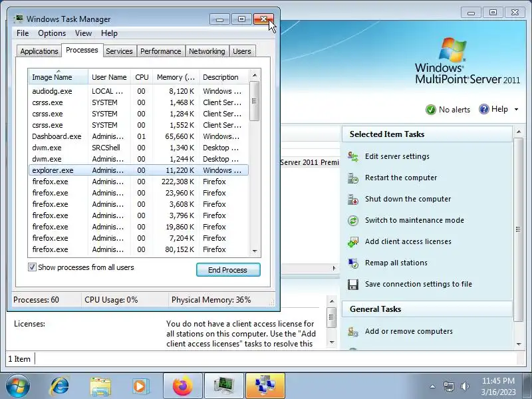Select dwm.exe process owned by SRCShell
This screenshot has height=399, width=532.
(x=139, y=148)
